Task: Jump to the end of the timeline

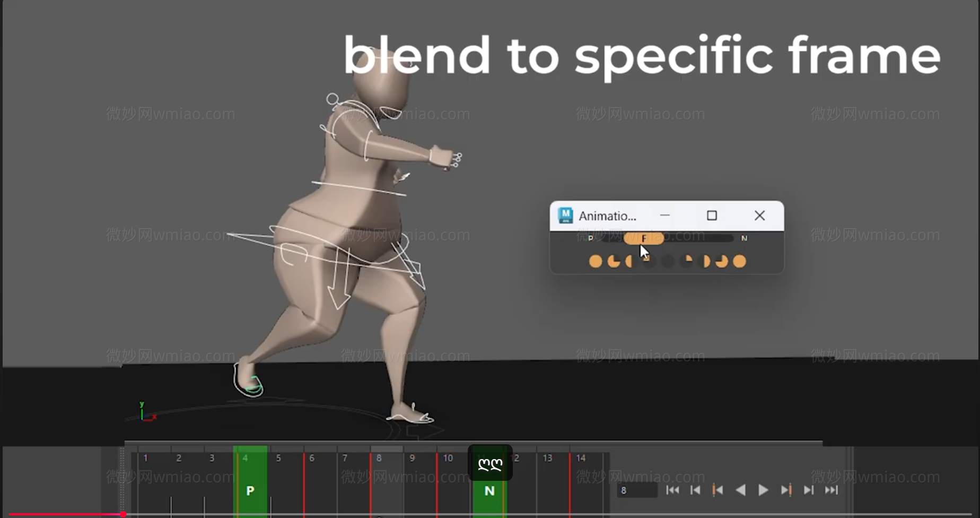Action: point(832,490)
